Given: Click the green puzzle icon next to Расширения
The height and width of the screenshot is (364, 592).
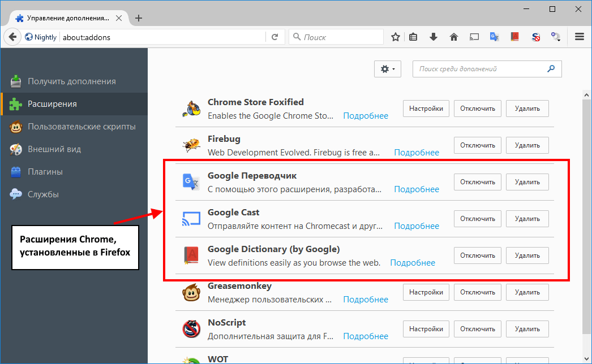Looking at the screenshot, I should click(x=15, y=103).
